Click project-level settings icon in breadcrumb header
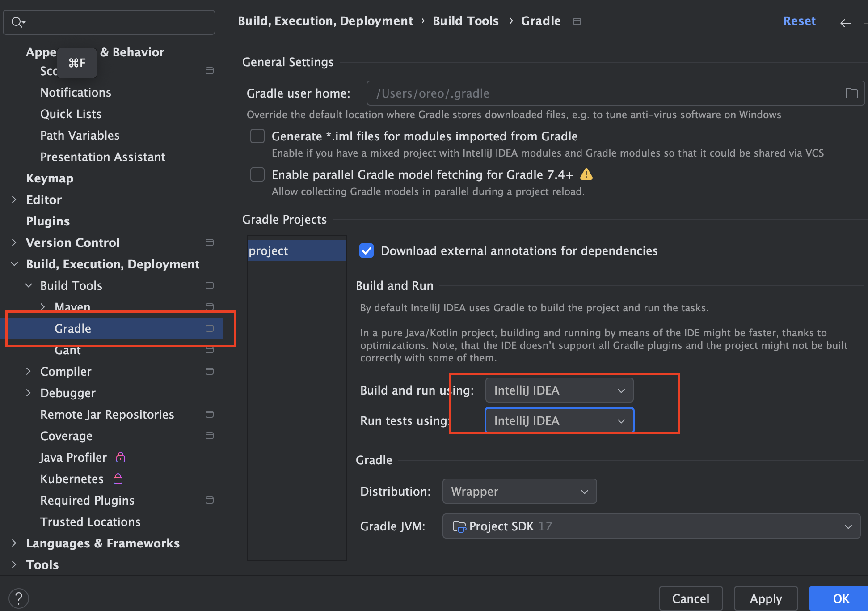Screen dimensions: 868x611 click(x=577, y=21)
